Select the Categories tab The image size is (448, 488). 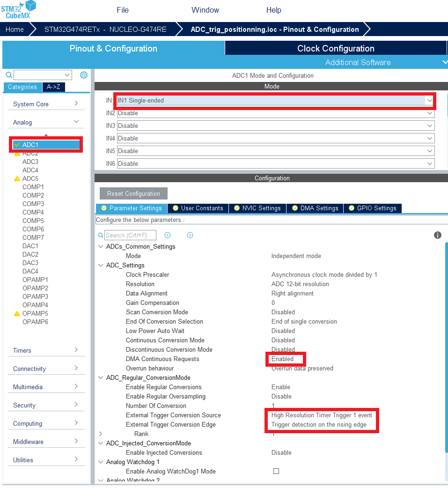tap(22, 87)
